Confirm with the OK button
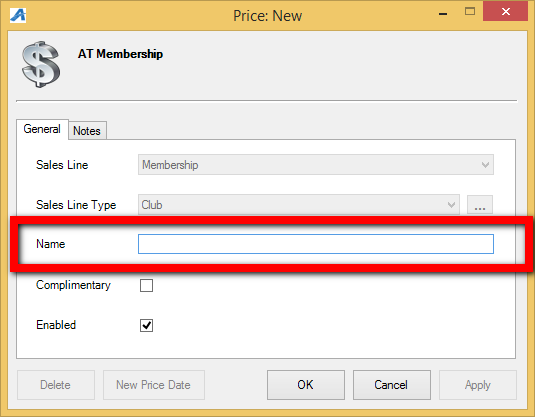The image size is (535, 417). pos(306,385)
